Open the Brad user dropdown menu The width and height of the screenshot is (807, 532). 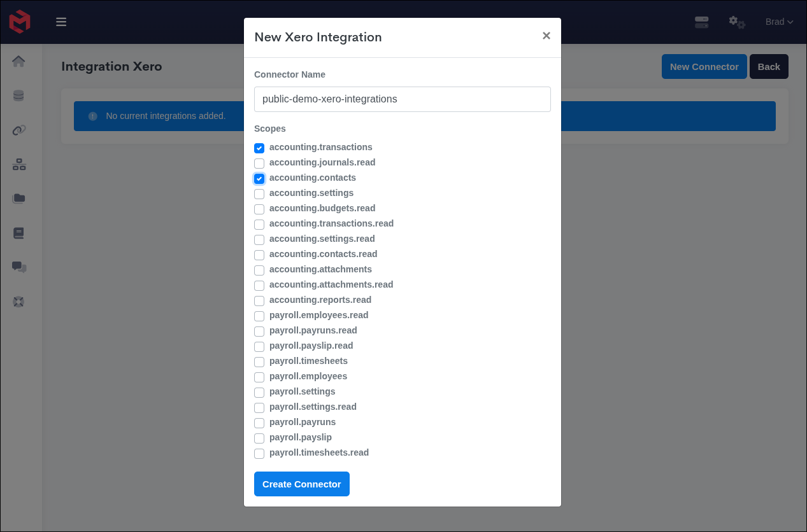[x=779, y=22]
